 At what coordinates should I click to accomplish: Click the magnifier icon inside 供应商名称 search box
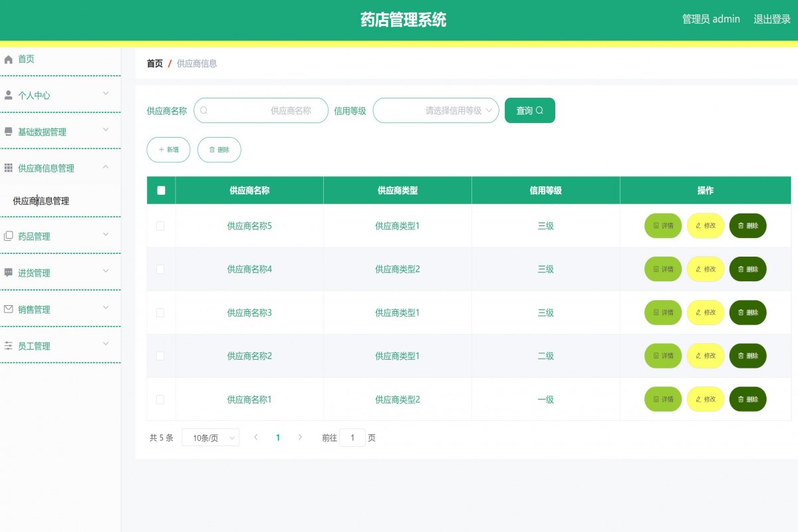(203, 110)
